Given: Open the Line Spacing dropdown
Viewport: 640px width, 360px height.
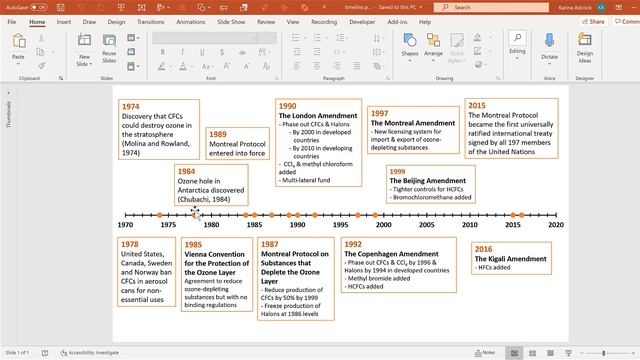Looking at the screenshot, I should (341, 38).
